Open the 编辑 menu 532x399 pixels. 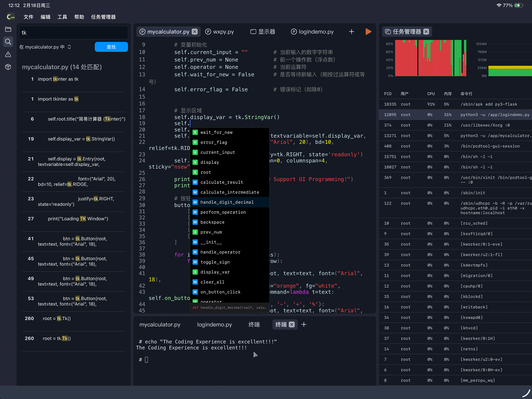click(x=45, y=17)
